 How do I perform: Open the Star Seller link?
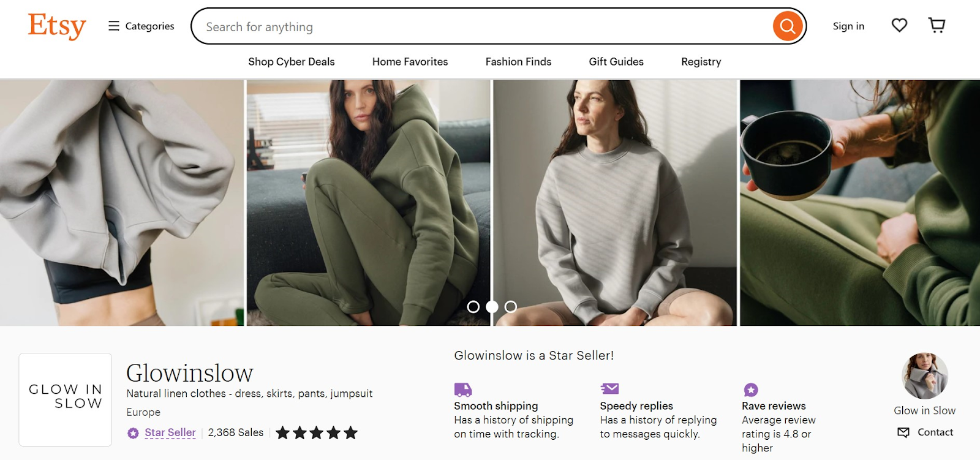click(169, 432)
